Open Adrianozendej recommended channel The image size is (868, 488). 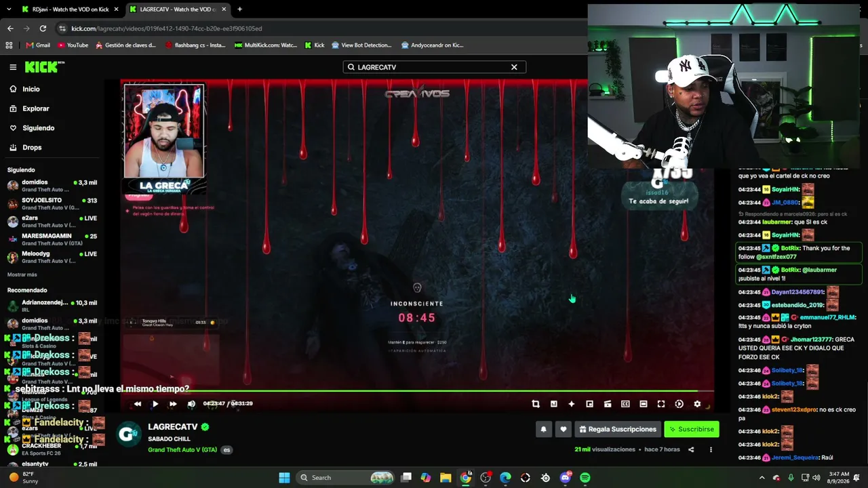[52, 306]
